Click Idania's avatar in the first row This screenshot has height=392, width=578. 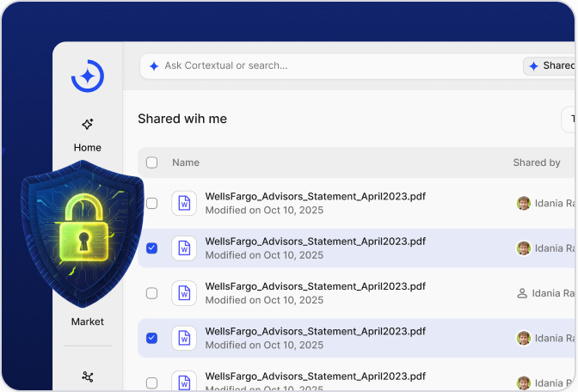click(523, 204)
